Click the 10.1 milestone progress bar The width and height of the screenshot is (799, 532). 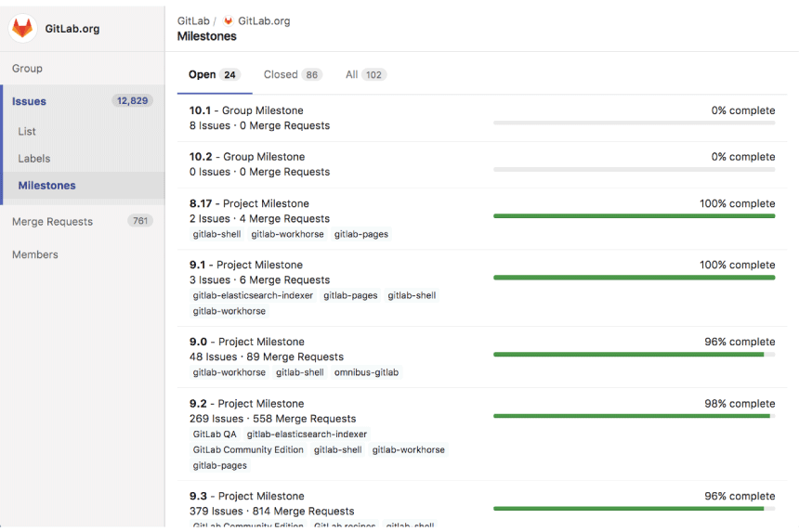coord(634,123)
